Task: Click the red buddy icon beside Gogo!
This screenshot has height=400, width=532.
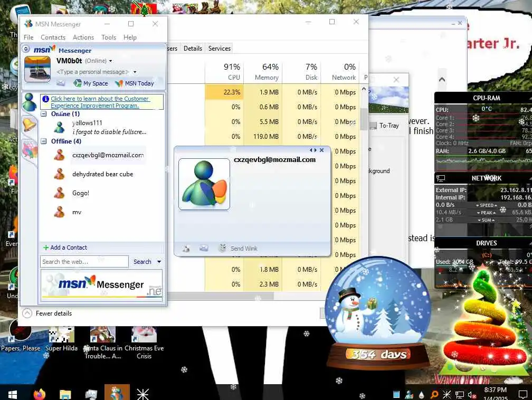Action: (x=59, y=193)
